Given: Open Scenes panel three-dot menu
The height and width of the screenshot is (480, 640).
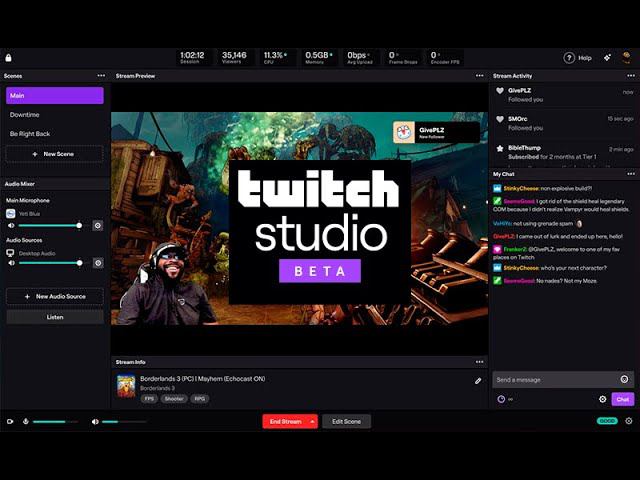Looking at the screenshot, I should click(101, 76).
